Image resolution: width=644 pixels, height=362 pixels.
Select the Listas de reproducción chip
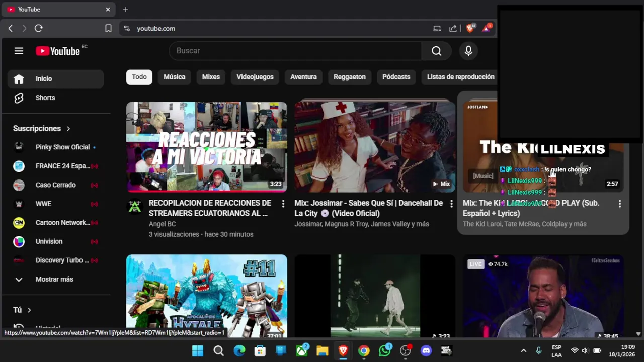coord(460,77)
